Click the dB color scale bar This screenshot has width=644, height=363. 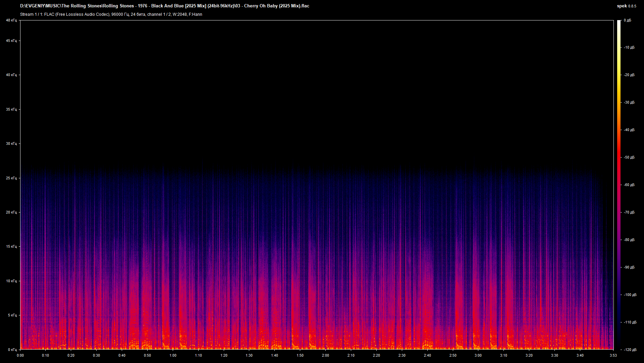pos(619,184)
